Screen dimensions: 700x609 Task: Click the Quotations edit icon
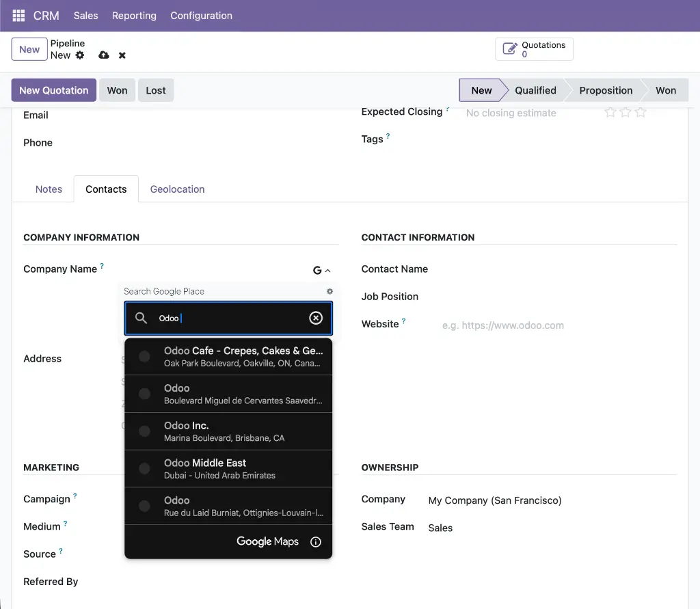(x=510, y=49)
